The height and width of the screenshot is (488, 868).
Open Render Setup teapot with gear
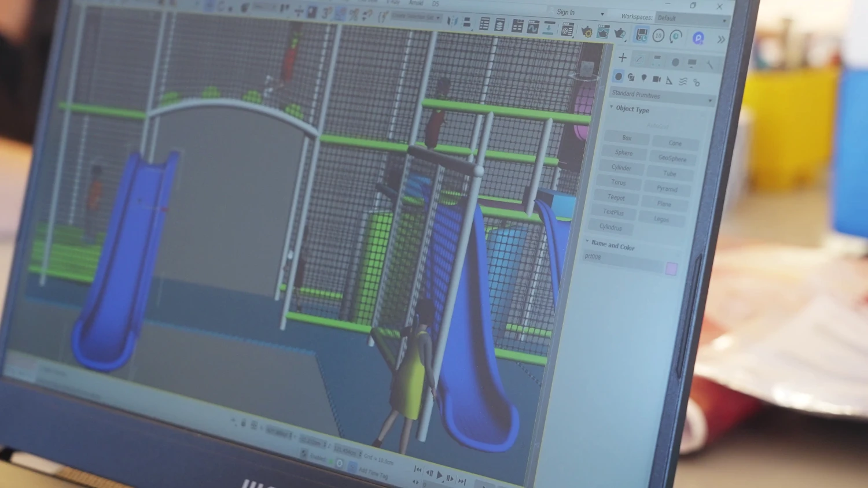pyautogui.click(x=587, y=31)
